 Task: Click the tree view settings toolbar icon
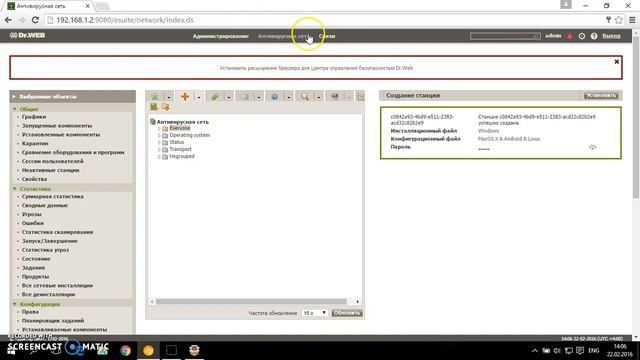point(335,96)
